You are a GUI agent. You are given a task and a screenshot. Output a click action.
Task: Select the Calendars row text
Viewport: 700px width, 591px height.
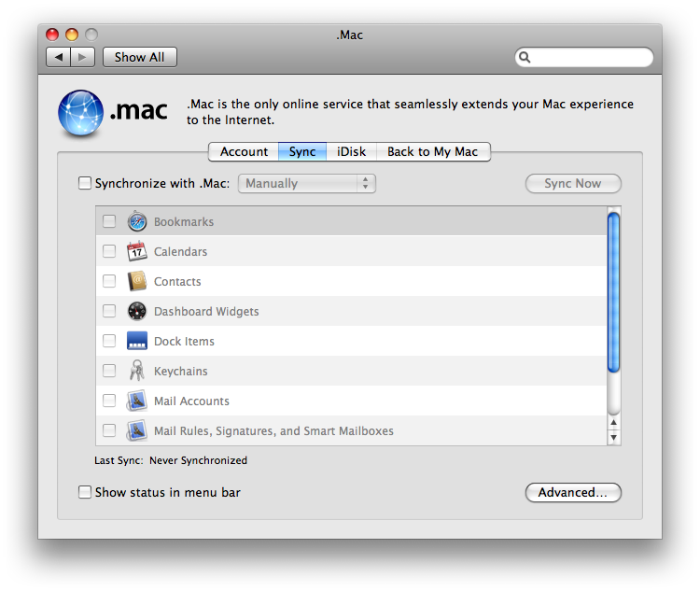(181, 252)
